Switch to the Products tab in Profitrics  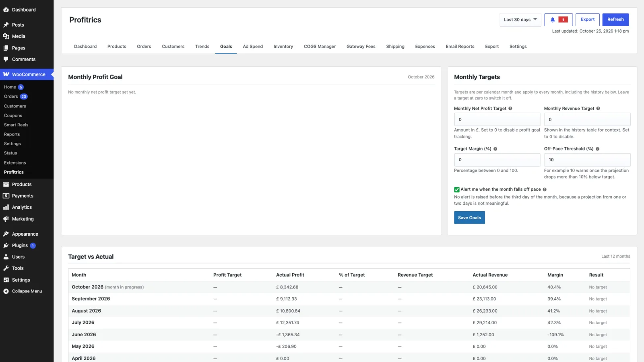click(117, 47)
